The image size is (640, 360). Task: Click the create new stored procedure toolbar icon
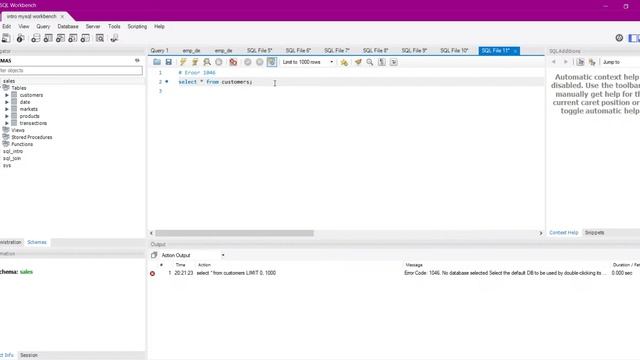coord(73,38)
